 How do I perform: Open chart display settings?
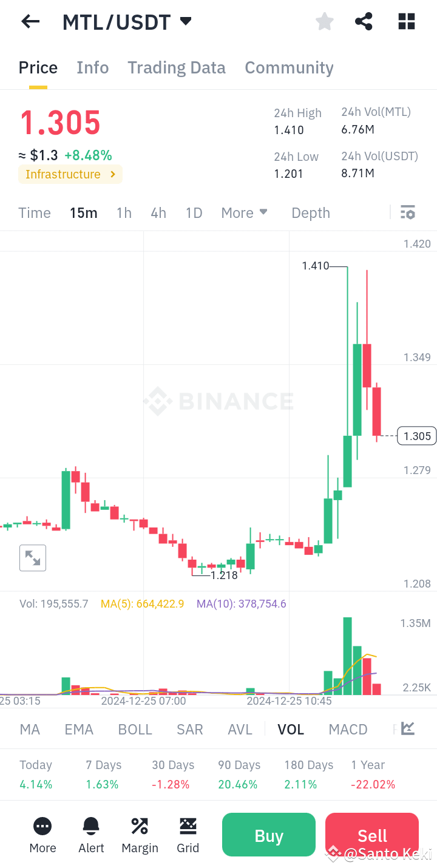407,212
